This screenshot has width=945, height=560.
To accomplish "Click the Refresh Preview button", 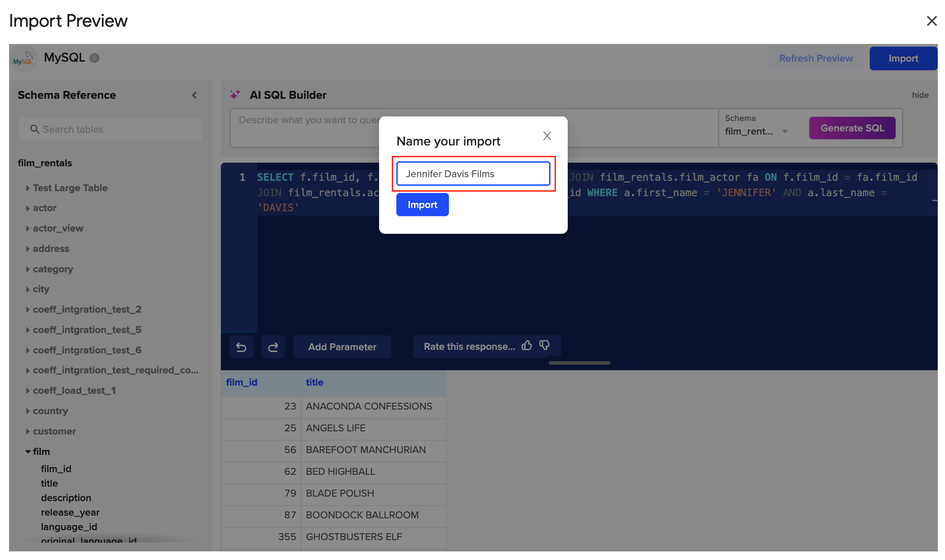I will (816, 58).
